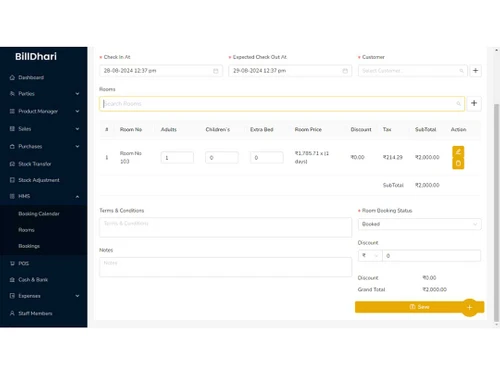Click the Staff Members person icon
This screenshot has height=375, width=500.
tap(12, 313)
